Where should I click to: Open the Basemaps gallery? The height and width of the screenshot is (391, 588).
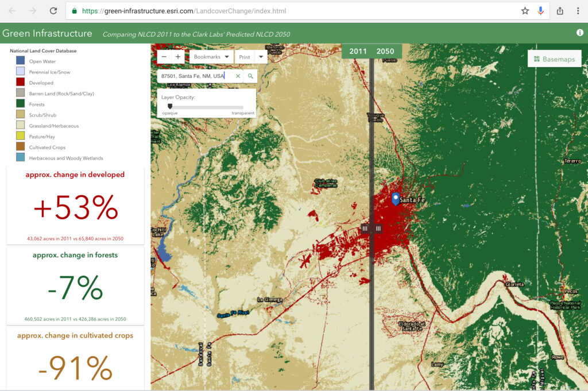tap(554, 59)
